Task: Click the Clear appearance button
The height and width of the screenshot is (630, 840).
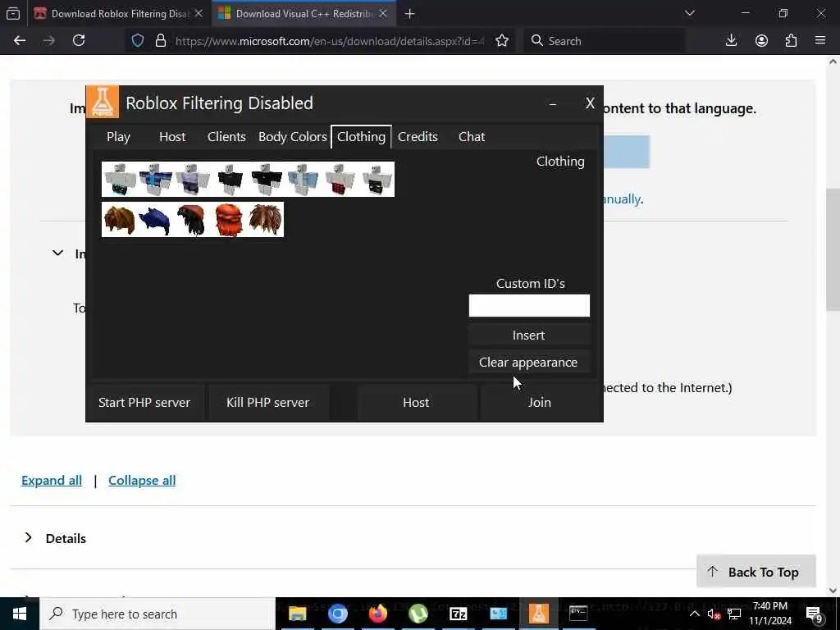Action: [529, 363]
